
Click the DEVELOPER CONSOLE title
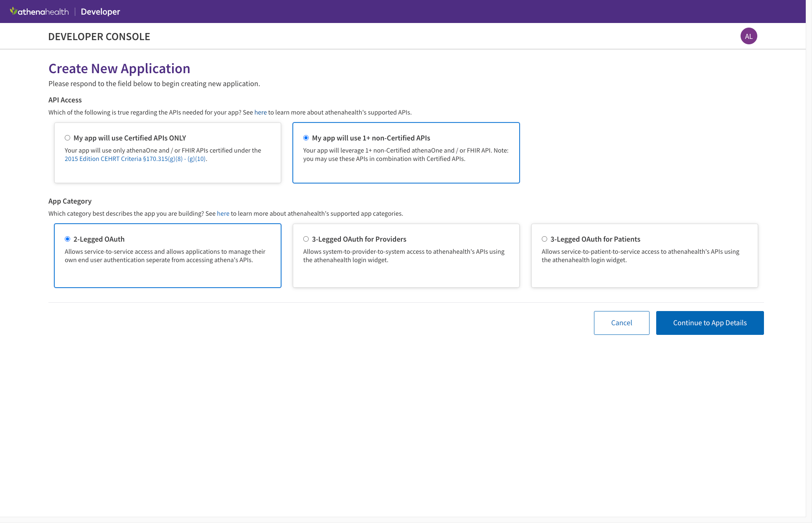click(99, 37)
